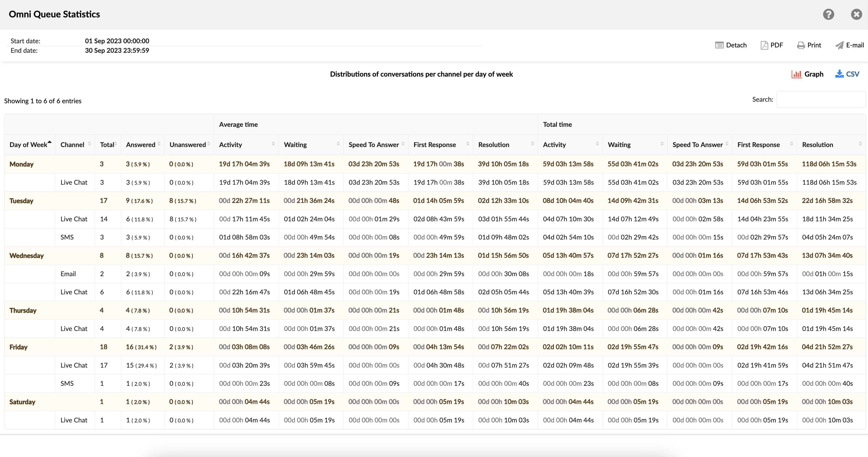The image size is (868, 457).
Task: Open the Graph bar-chart icon
Action: tap(797, 74)
